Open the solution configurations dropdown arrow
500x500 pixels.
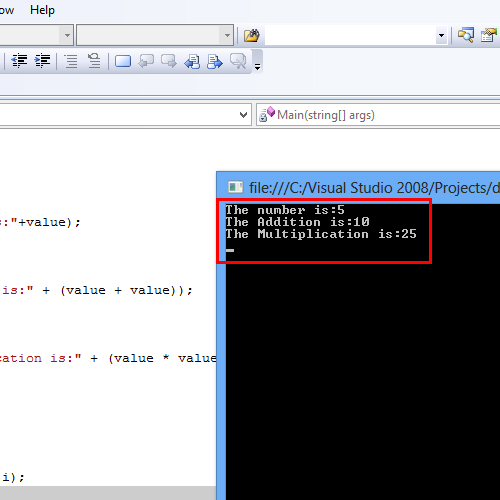tap(67, 35)
